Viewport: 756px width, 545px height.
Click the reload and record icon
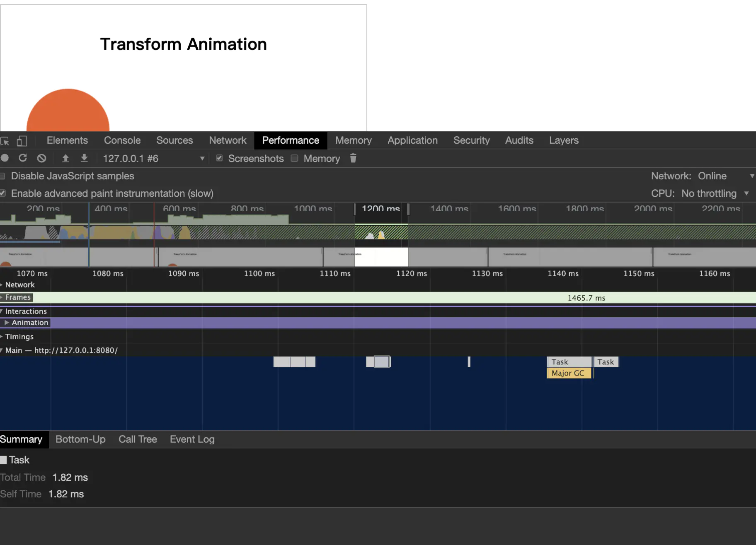pyautogui.click(x=23, y=158)
